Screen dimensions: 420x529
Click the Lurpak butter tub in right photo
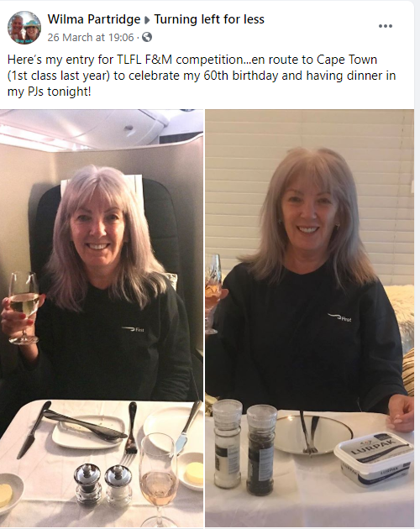(374, 458)
